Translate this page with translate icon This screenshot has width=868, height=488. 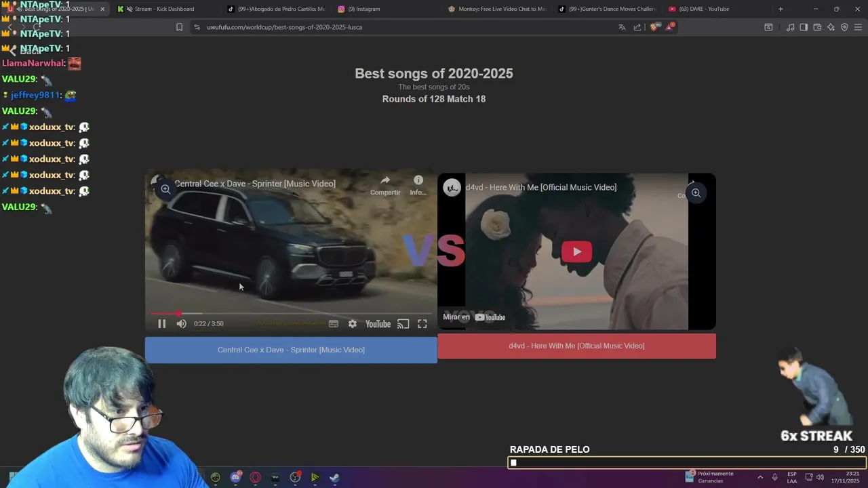[622, 27]
